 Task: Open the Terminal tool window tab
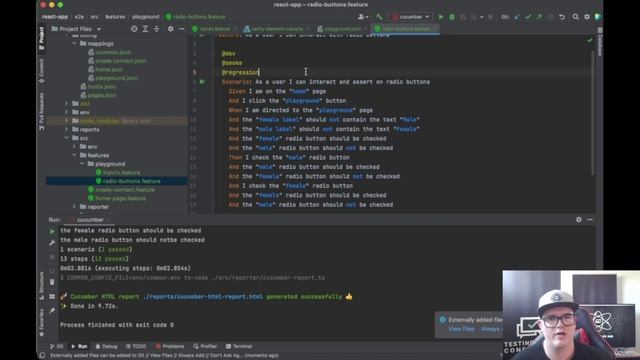[x=239, y=346]
